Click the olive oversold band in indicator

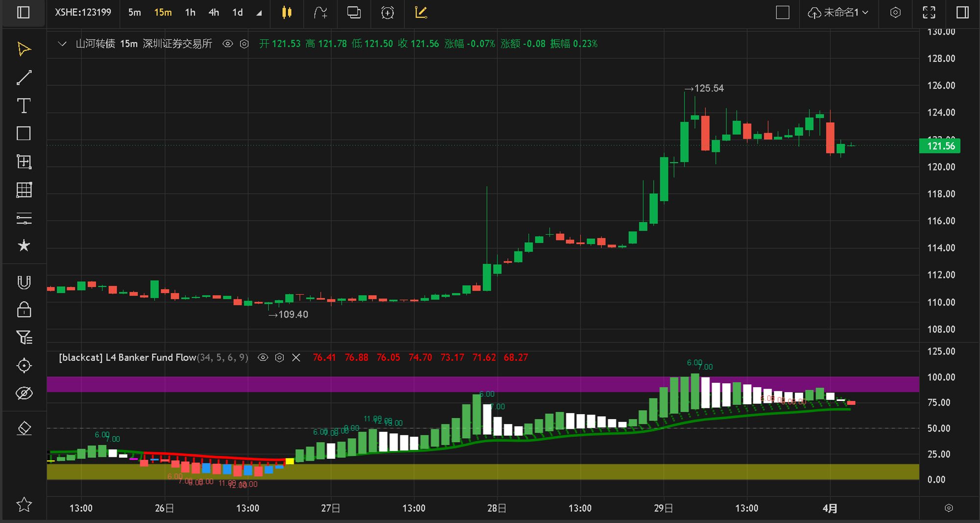(x=483, y=472)
